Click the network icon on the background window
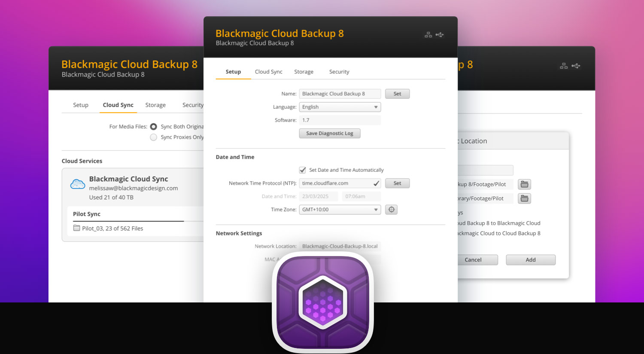Image resolution: width=644 pixels, height=354 pixels. 563,66
